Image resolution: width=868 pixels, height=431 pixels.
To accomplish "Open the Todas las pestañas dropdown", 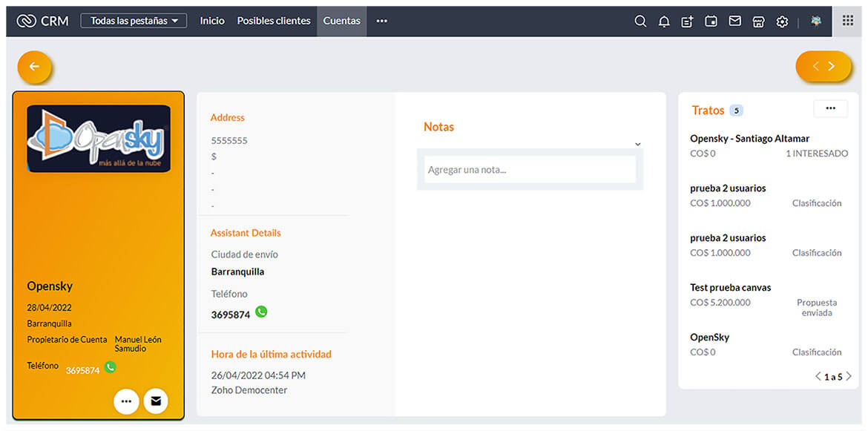I will point(134,21).
